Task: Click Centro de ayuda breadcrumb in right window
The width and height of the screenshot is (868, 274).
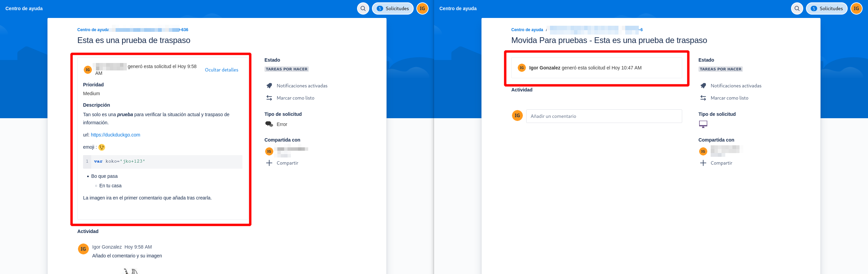Action: 527,30
